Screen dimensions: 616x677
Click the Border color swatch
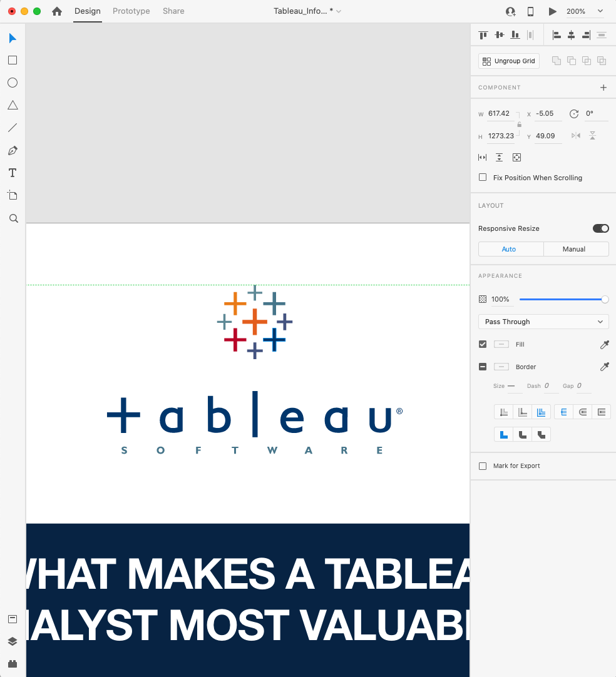click(501, 367)
